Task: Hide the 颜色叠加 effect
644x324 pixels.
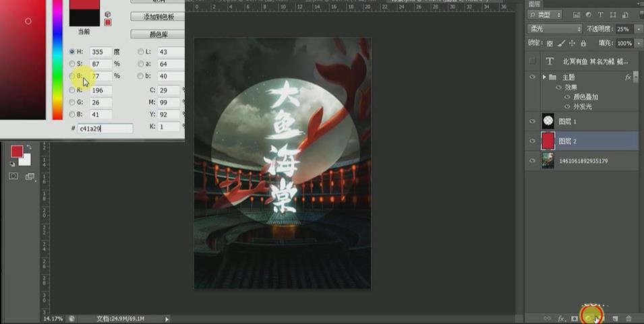Action: click(x=567, y=97)
